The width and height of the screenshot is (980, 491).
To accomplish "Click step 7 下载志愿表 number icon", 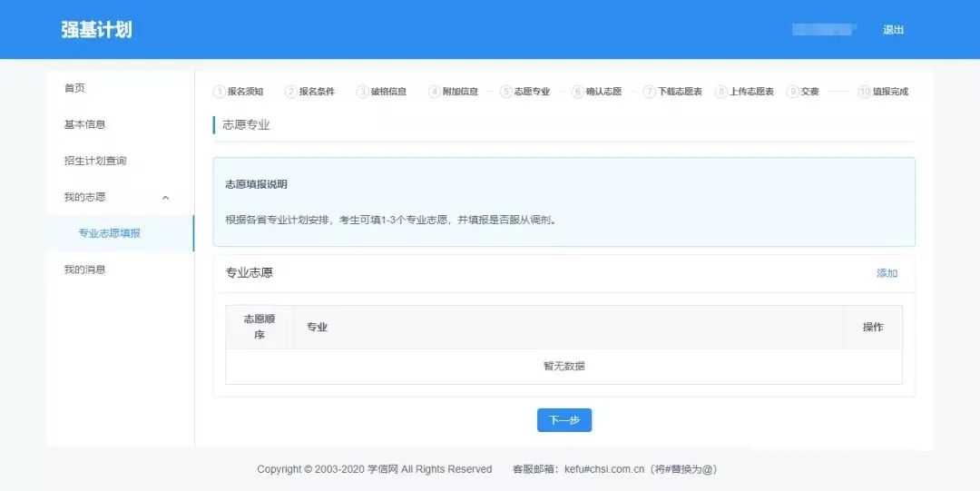I will click(x=649, y=92).
